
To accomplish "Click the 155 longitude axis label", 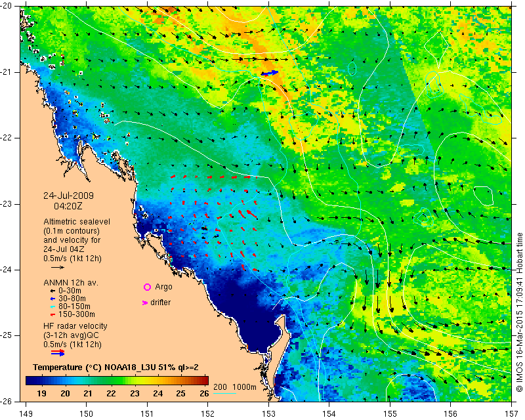I will (x=390, y=414).
